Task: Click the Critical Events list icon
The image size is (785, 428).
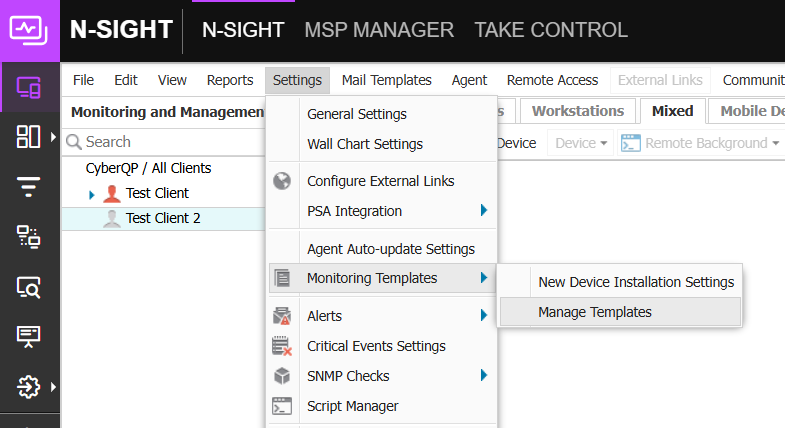Action: click(282, 346)
